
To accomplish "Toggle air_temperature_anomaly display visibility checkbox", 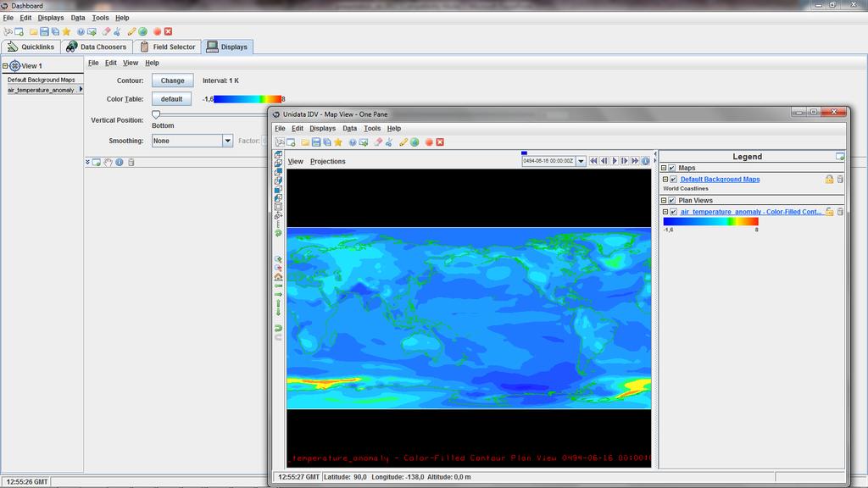I will (674, 212).
